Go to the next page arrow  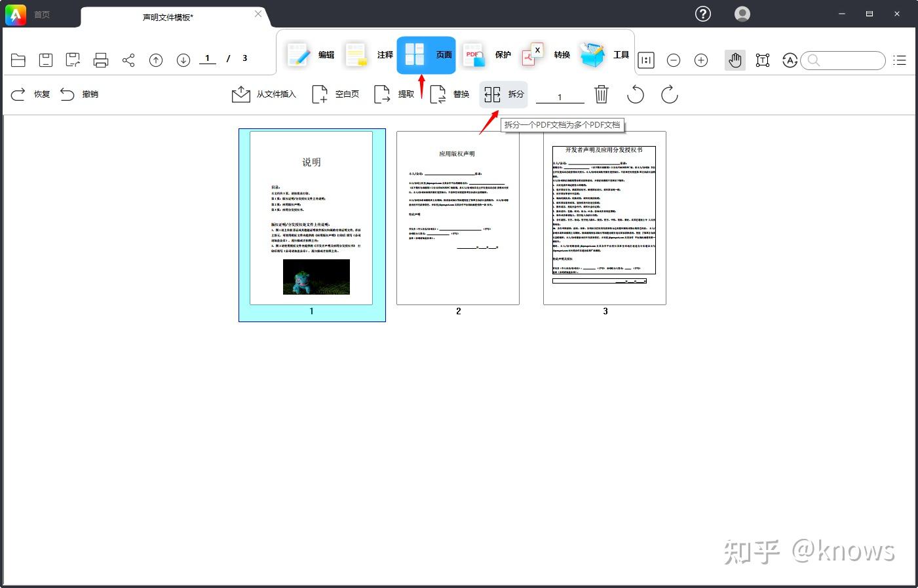point(183,60)
